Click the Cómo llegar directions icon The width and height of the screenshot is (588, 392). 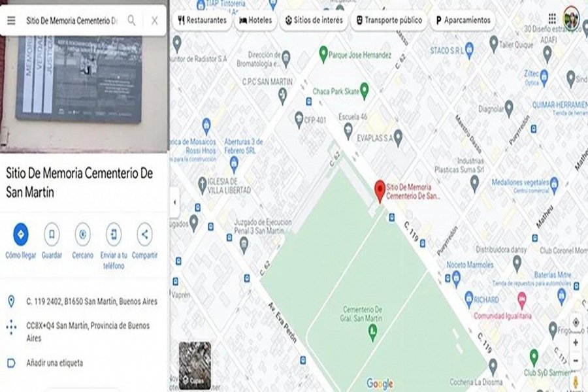click(x=21, y=234)
